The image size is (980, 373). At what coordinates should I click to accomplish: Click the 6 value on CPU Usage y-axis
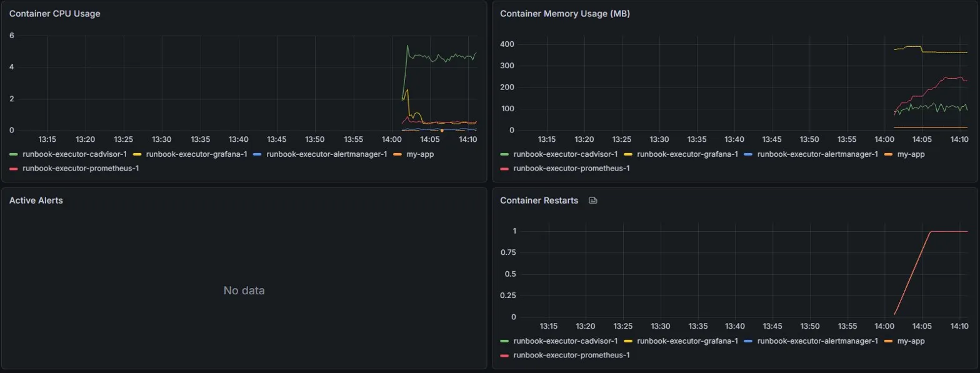tap(12, 36)
